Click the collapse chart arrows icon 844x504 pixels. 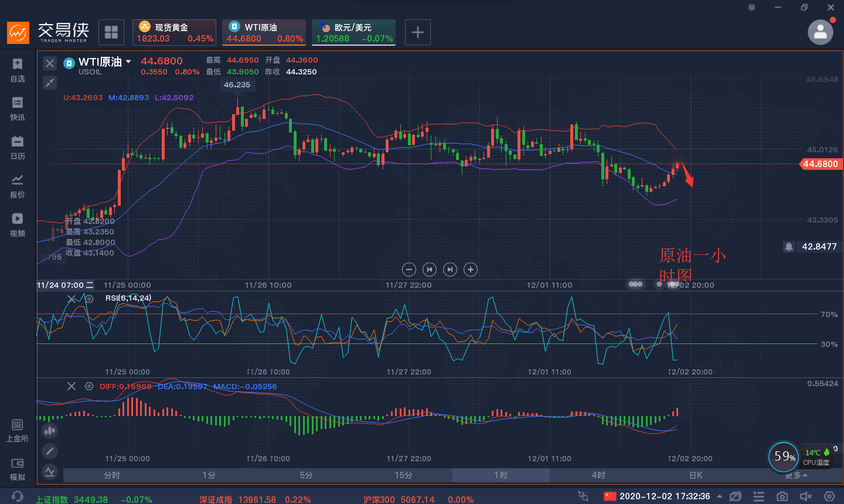(50, 83)
